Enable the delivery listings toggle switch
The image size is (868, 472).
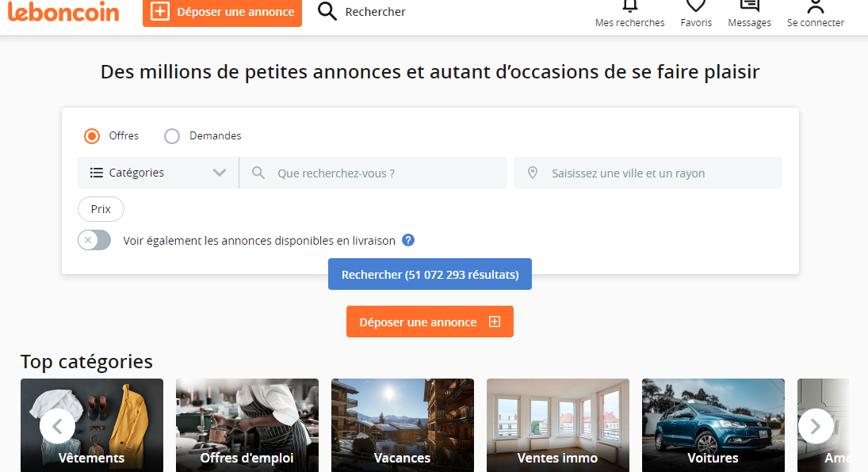(x=94, y=240)
